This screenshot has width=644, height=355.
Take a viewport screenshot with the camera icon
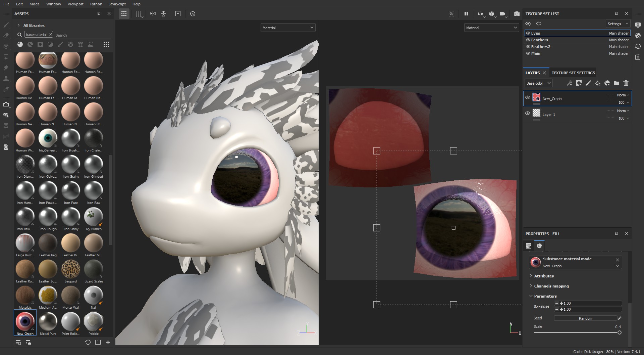517,14
